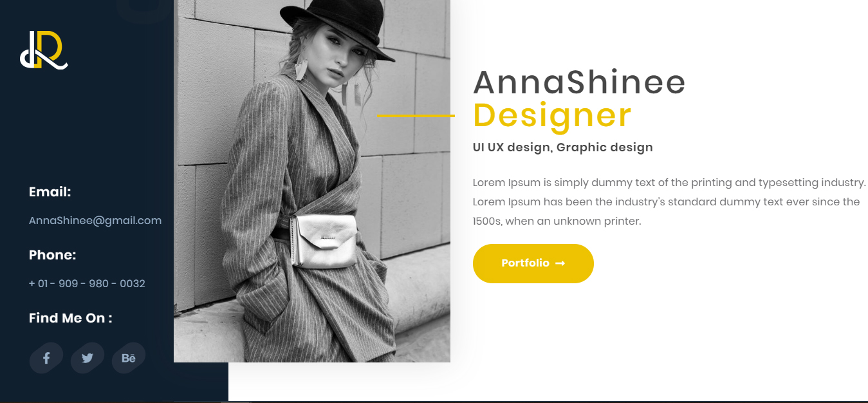Viewport: 868px width, 403px height.
Task: Click the silver belt bag in the photo
Action: tap(324, 241)
